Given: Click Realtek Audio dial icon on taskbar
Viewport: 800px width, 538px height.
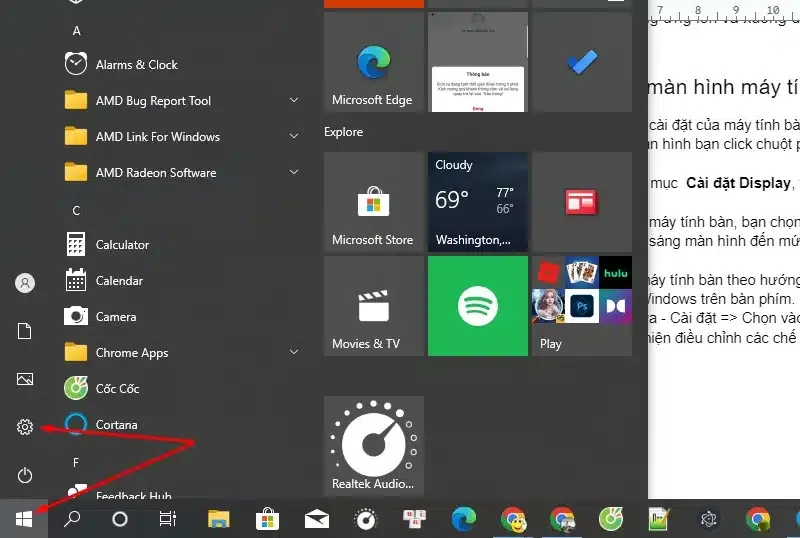Looking at the screenshot, I should [x=365, y=519].
